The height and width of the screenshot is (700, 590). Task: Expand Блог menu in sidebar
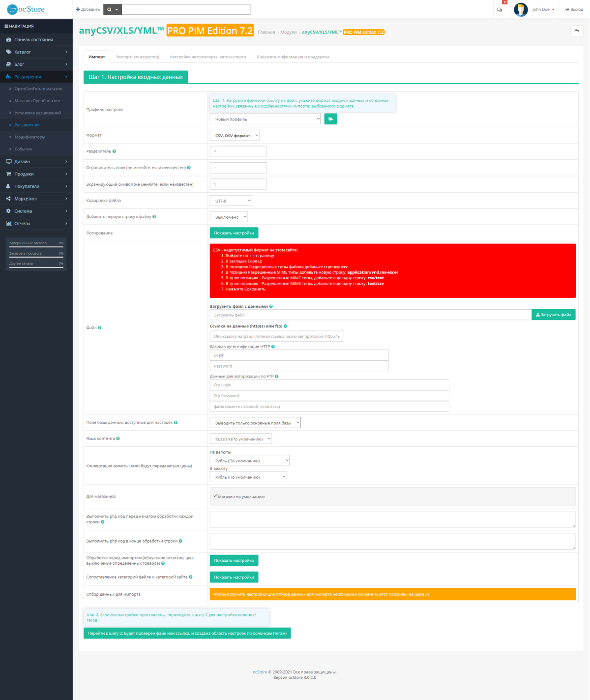pos(36,64)
